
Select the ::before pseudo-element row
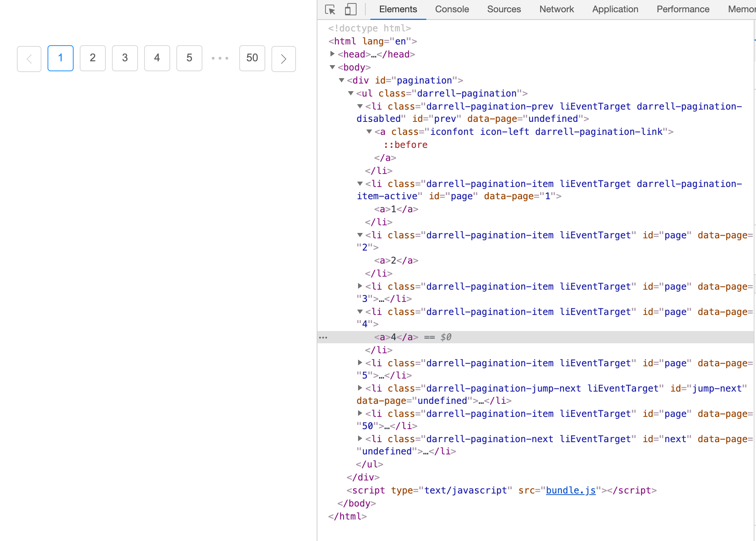[x=405, y=145]
